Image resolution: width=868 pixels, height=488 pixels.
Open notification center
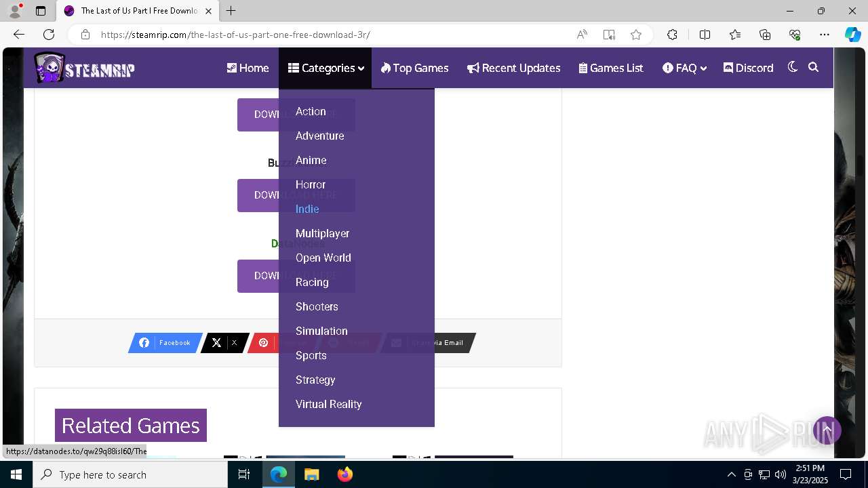point(846,474)
